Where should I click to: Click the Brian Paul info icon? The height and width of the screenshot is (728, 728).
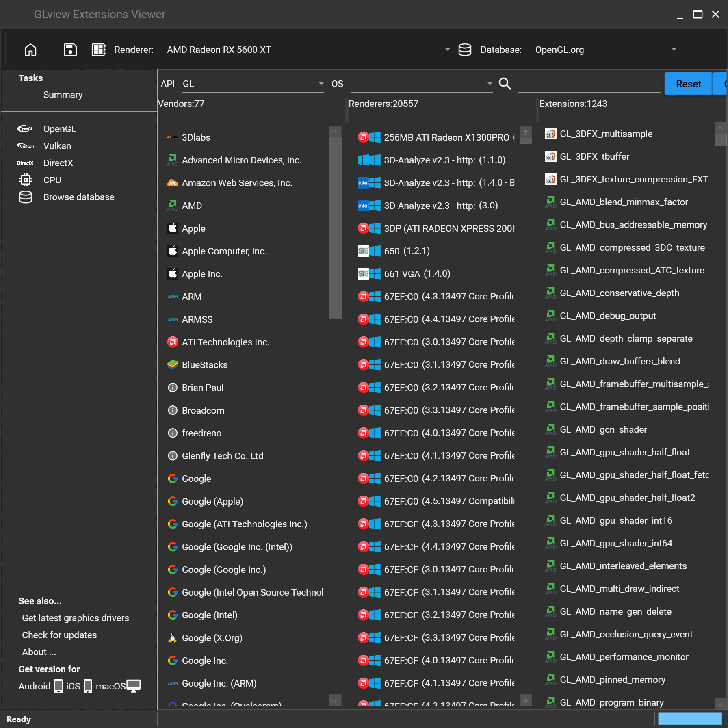click(x=173, y=388)
